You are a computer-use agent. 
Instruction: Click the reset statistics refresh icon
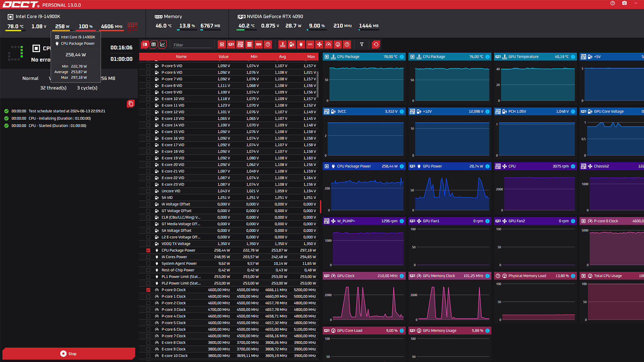point(376,45)
